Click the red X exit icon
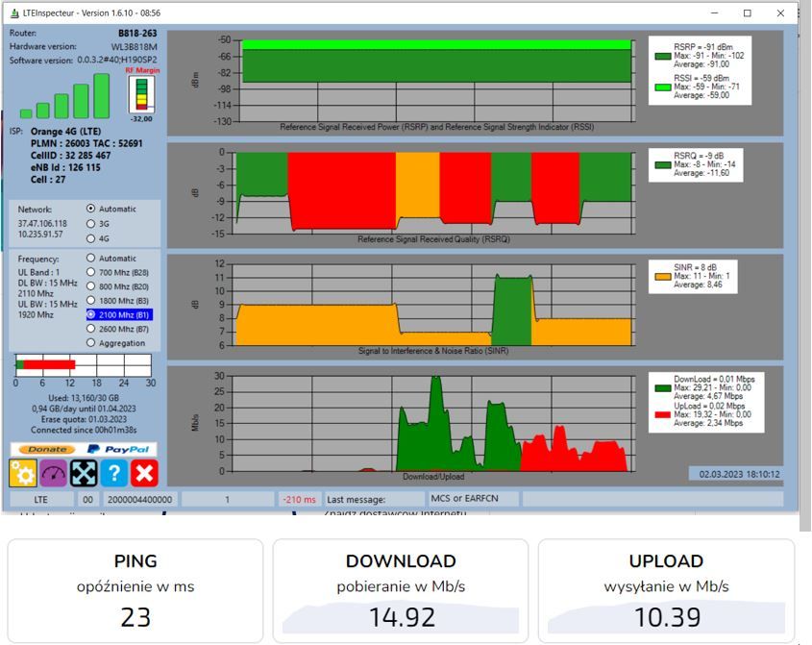812x645 pixels. pyautogui.click(x=144, y=473)
